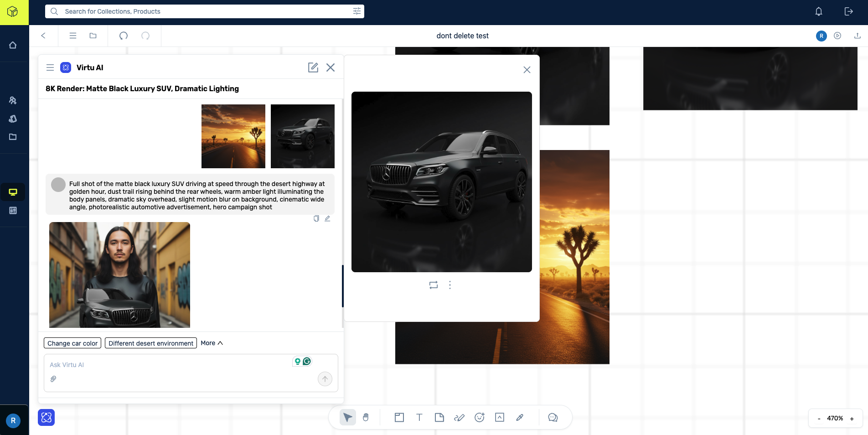
Task: Open the emoji sticker tool
Action: pos(479,417)
